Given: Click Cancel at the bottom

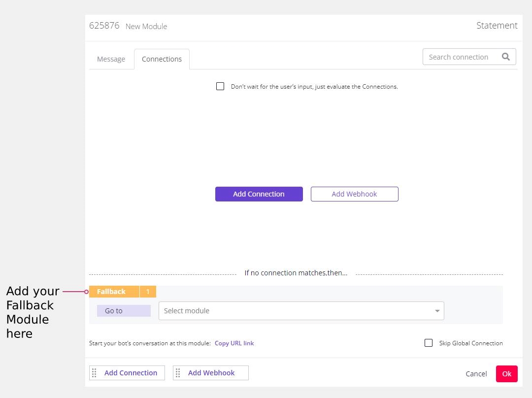Looking at the screenshot, I should [x=476, y=373].
